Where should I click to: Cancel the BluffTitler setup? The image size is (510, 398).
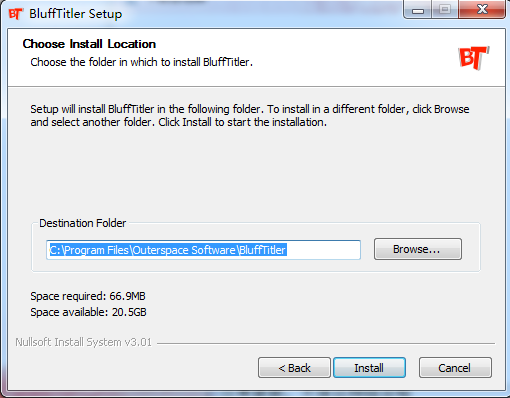click(455, 368)
